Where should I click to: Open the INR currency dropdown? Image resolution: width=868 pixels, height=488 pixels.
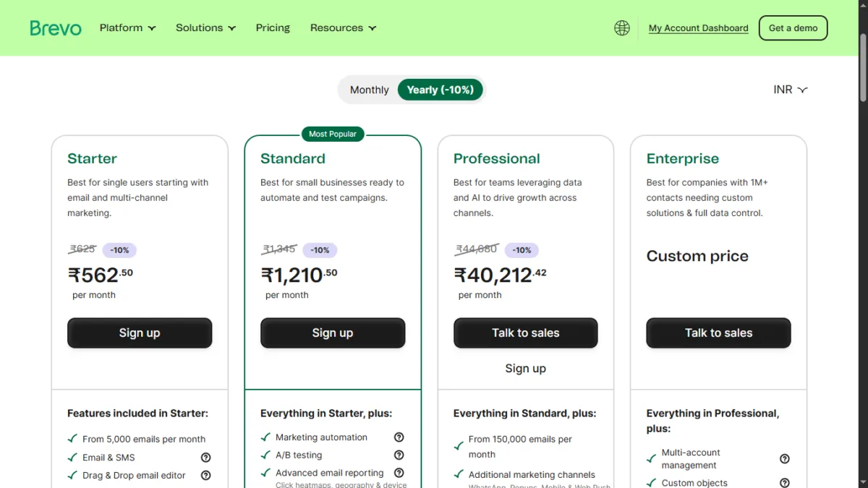click(x=790, y=90)
